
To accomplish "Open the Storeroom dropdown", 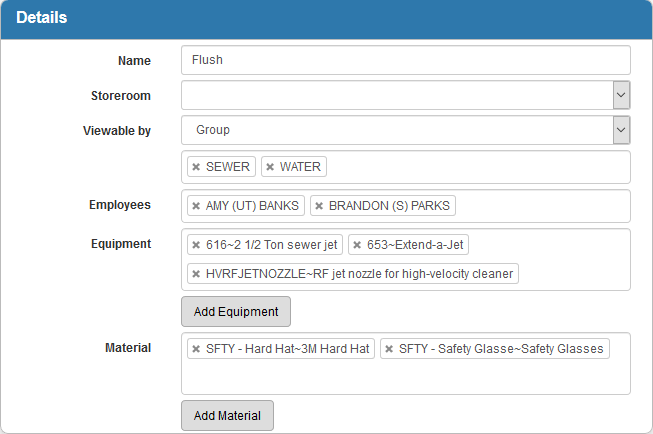I will click(621, 95).
